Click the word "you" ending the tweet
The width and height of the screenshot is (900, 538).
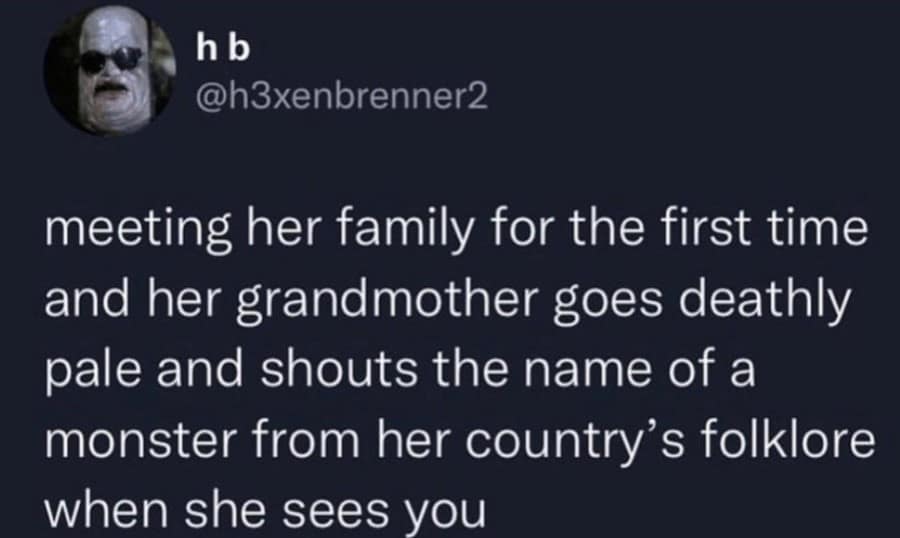[x=442, y=511]
